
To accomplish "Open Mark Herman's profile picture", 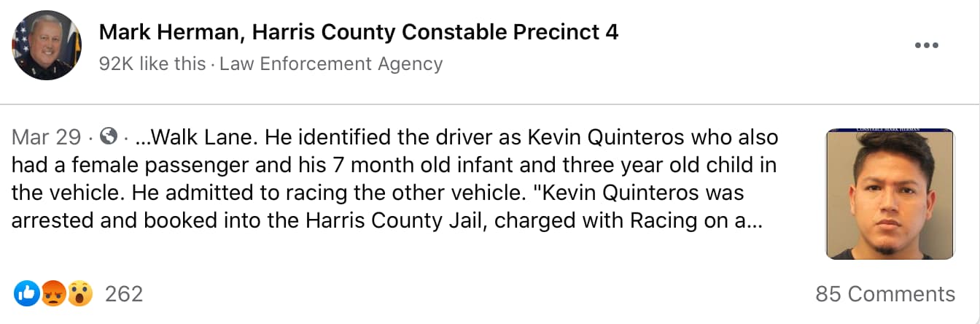I will point(46,45).
